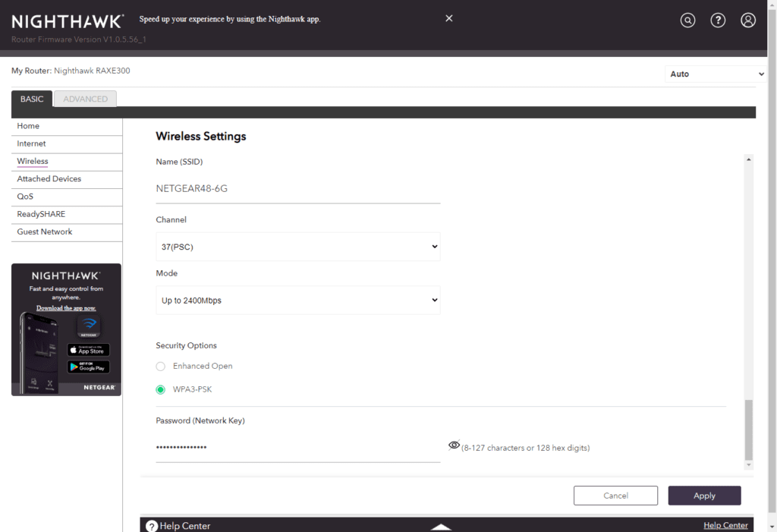Image resolution: width=777 pixels, height=532 pixels.
Task: Click the Help Center question icon at bottom
Action: tap(152, 526)
